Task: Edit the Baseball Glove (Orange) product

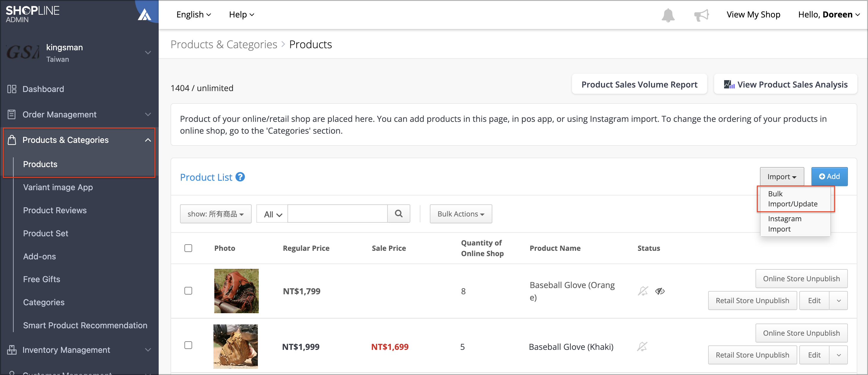Action: pyautogui.click(x=814, y=300)
